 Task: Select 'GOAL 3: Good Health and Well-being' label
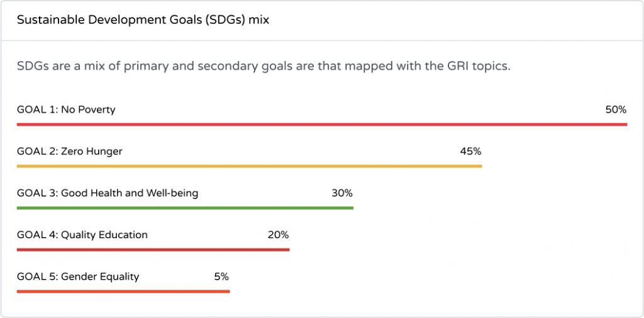(108, 194)
